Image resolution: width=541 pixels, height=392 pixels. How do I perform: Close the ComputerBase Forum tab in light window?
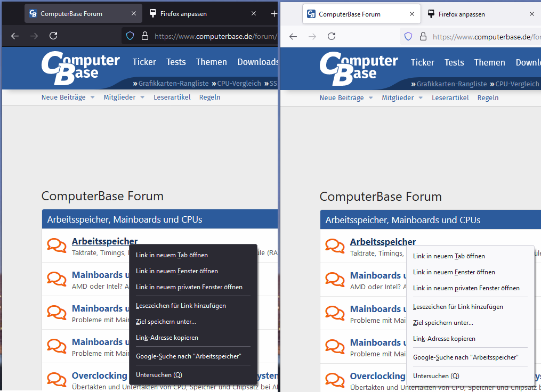coord(412,14)
